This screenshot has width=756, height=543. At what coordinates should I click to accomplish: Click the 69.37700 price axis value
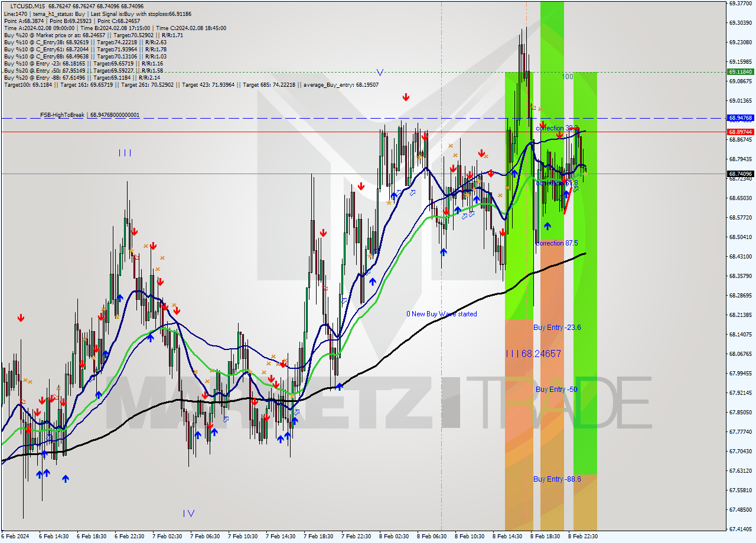point(740,3)
